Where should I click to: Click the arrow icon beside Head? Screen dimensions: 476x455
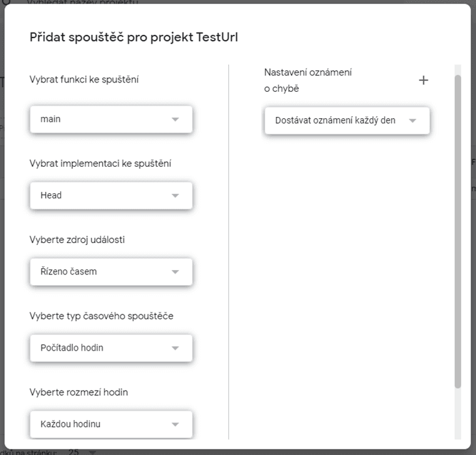pyautogui.click(x=175, y=196)
